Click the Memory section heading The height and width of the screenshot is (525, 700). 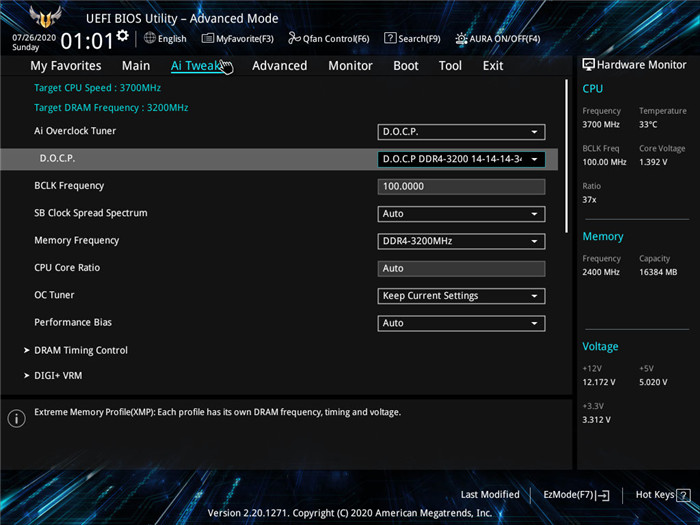(x=603, y=237)
